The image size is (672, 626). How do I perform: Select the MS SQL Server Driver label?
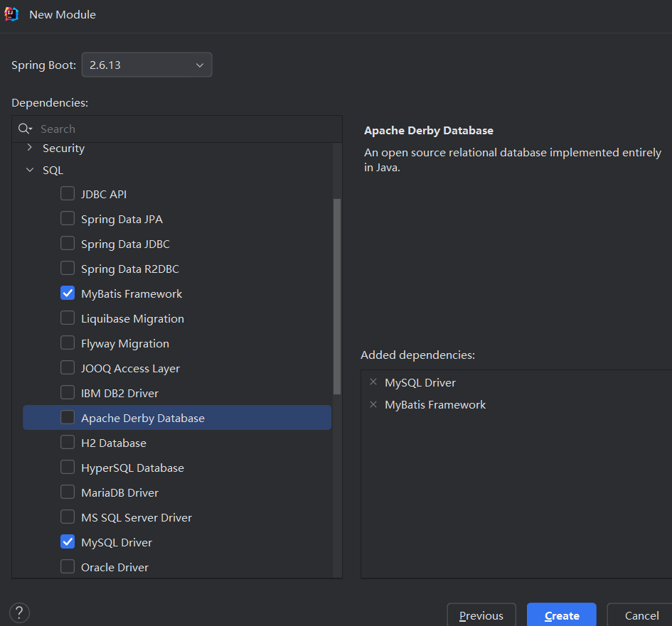(137, 517)
